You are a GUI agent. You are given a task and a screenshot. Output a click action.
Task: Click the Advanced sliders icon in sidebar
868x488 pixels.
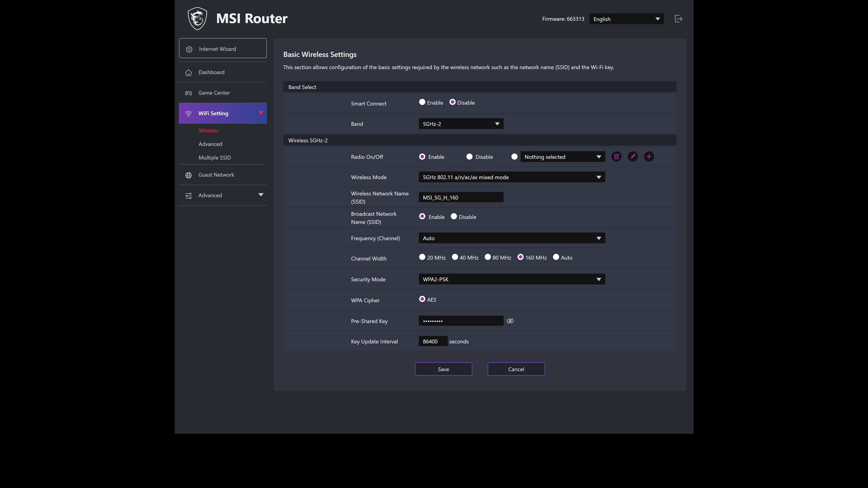(188, 196)
